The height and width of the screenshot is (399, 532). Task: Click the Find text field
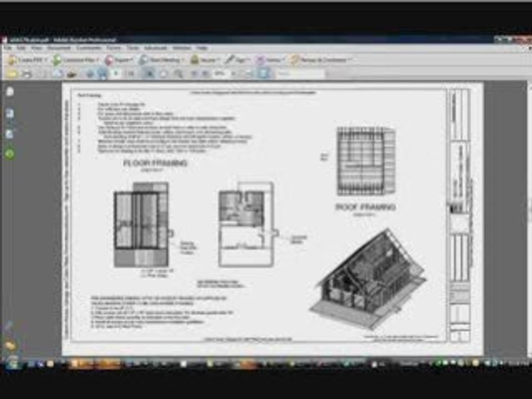point(300,74)
